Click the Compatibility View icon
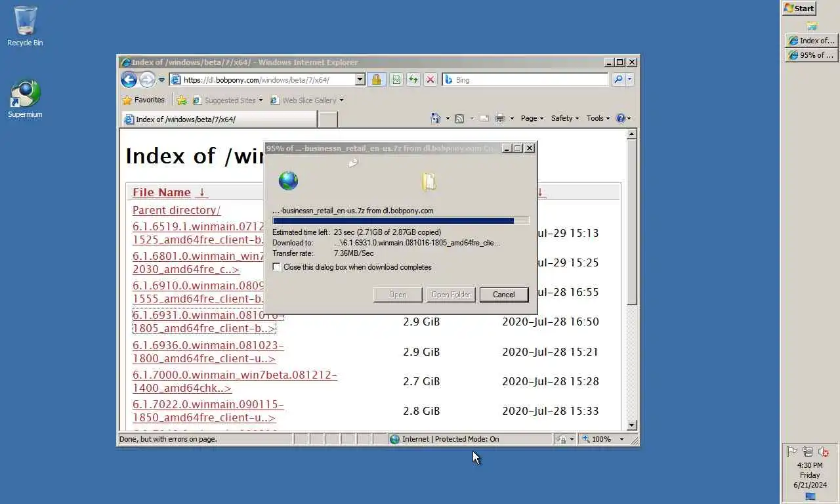 coord(396,79)
